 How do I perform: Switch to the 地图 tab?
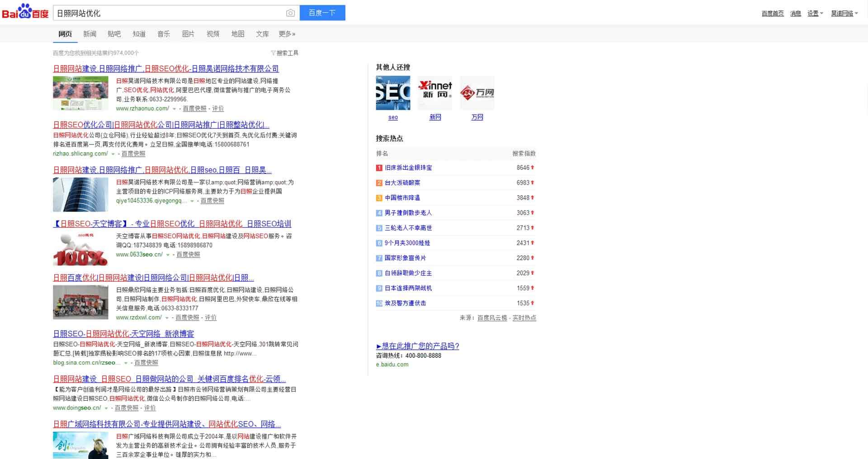[238, 34]
